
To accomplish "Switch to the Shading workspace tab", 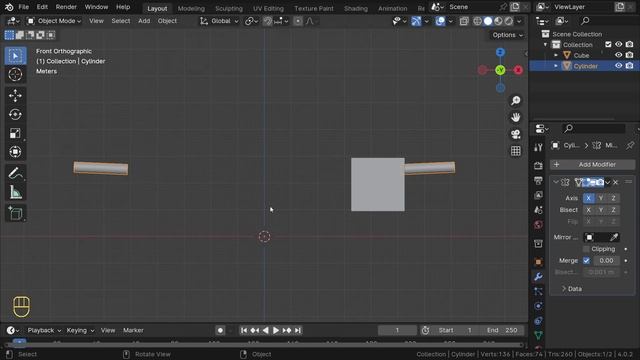I will tap(356, 8).
